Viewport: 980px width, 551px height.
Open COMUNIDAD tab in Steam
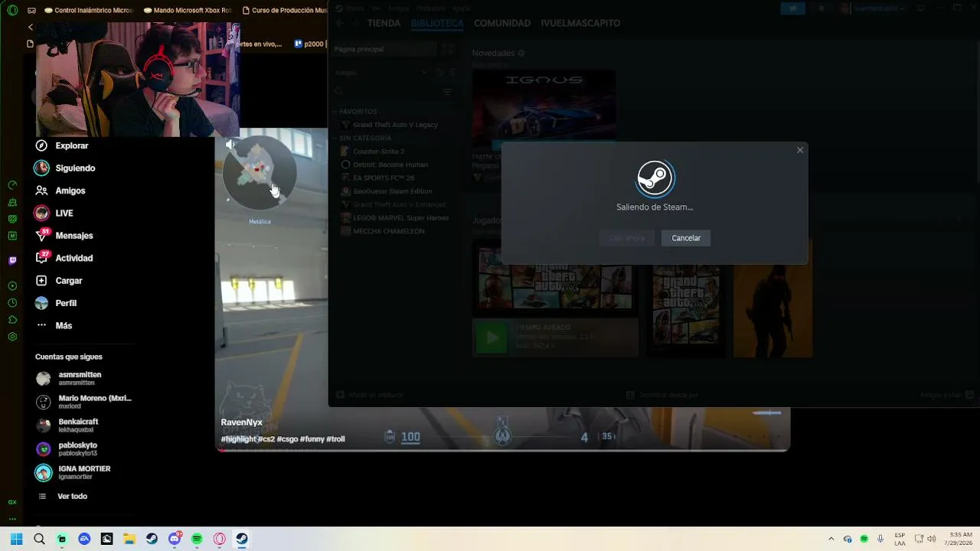click(502, 23)
